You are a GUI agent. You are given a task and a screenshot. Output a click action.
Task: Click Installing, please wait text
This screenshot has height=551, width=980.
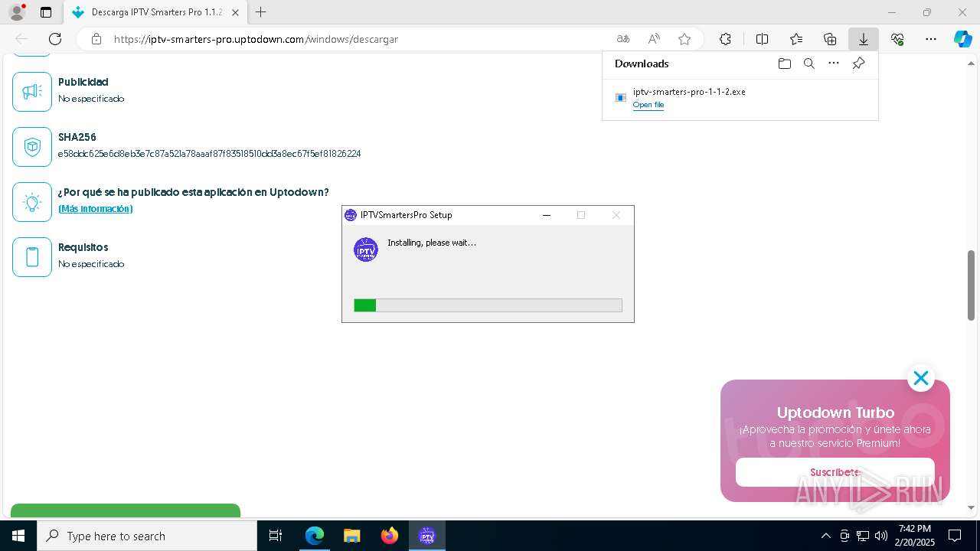click(x=432, y=243)
